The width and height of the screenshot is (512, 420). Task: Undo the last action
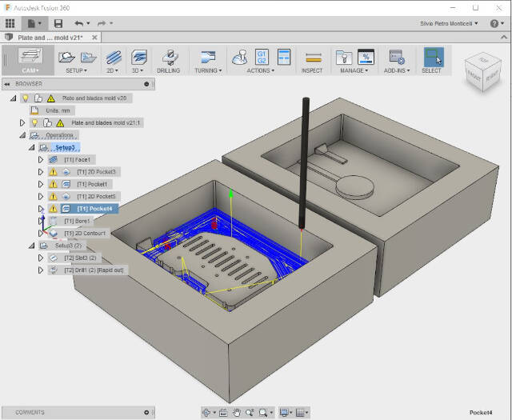[x=78, y=23]
